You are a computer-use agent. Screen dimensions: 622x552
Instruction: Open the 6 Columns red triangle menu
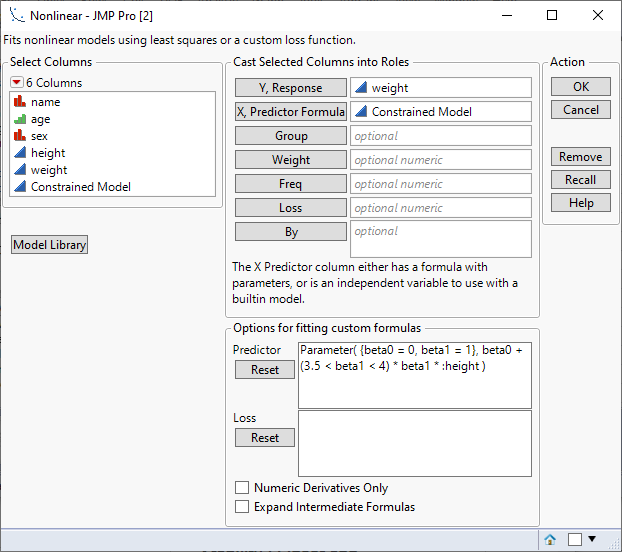click(x=17, y=83)
